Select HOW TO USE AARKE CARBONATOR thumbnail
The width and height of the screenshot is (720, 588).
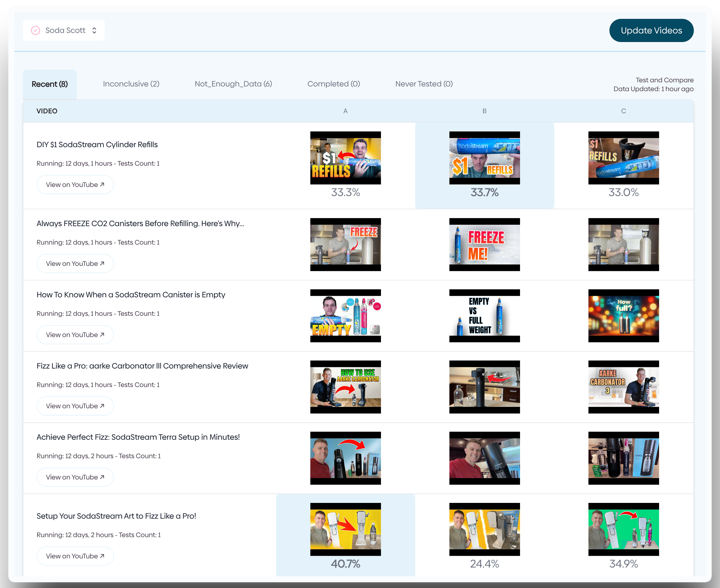coord(345,387)
